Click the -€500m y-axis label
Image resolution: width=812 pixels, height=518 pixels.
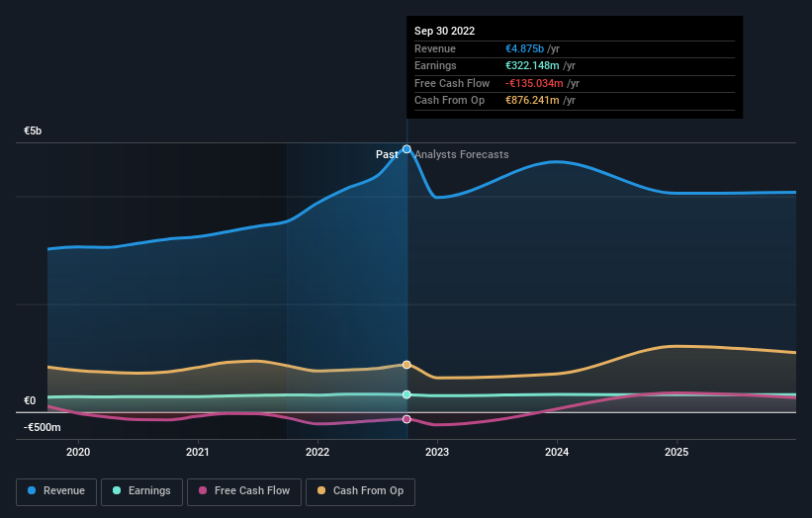click(x=42, y=427)
